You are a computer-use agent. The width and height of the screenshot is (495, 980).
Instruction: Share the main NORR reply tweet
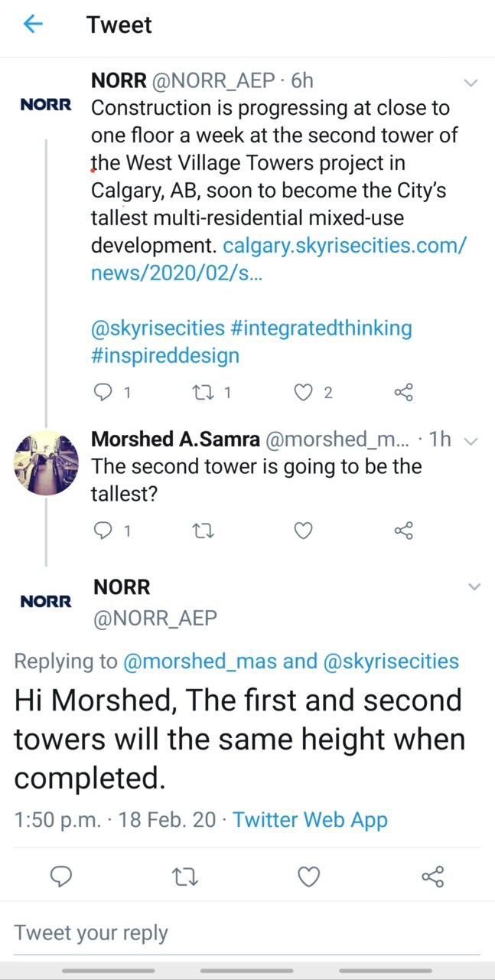[433, 876]
